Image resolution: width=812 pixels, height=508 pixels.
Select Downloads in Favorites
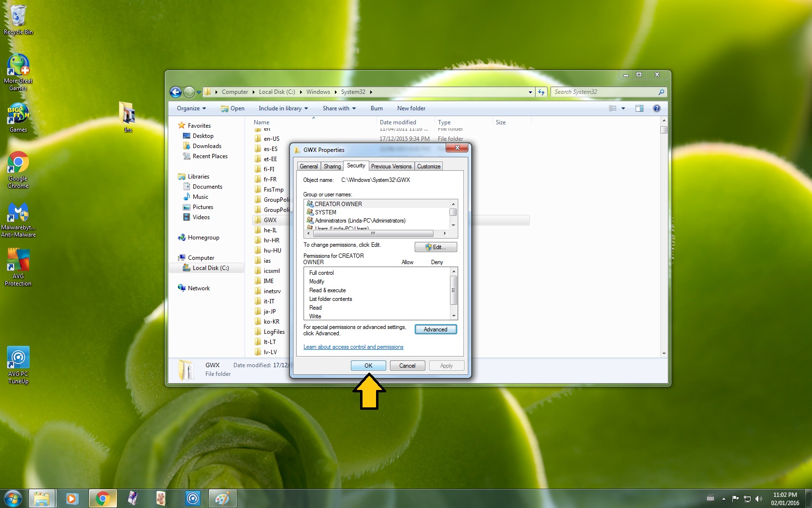207,146
